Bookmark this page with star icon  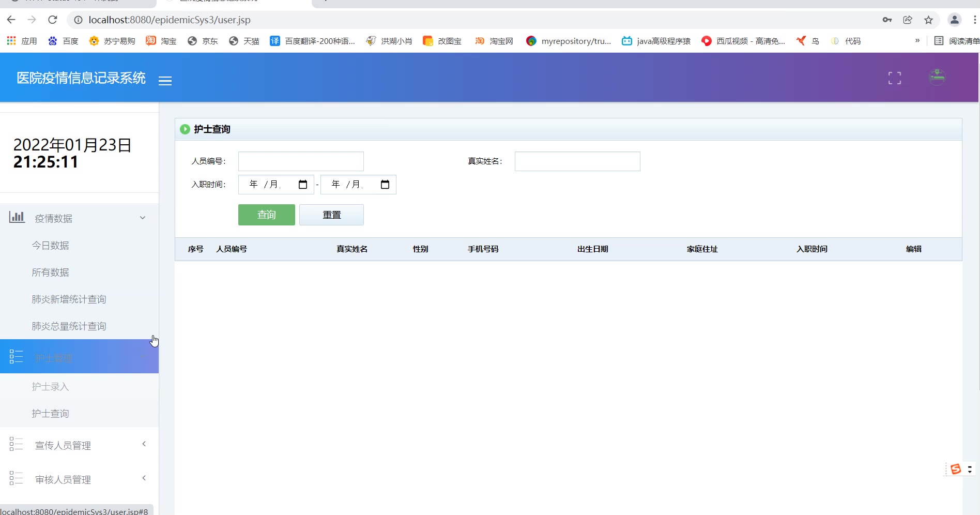[928, 20]
